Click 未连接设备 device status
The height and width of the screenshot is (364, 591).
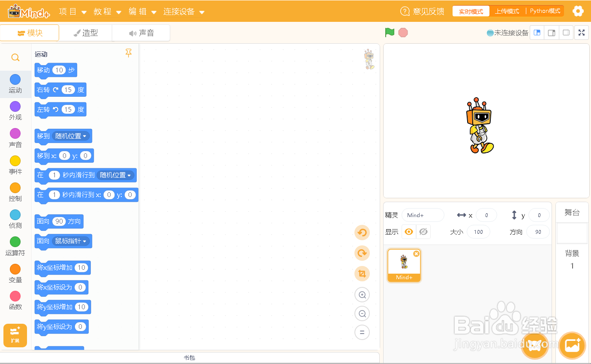(507, 33)
